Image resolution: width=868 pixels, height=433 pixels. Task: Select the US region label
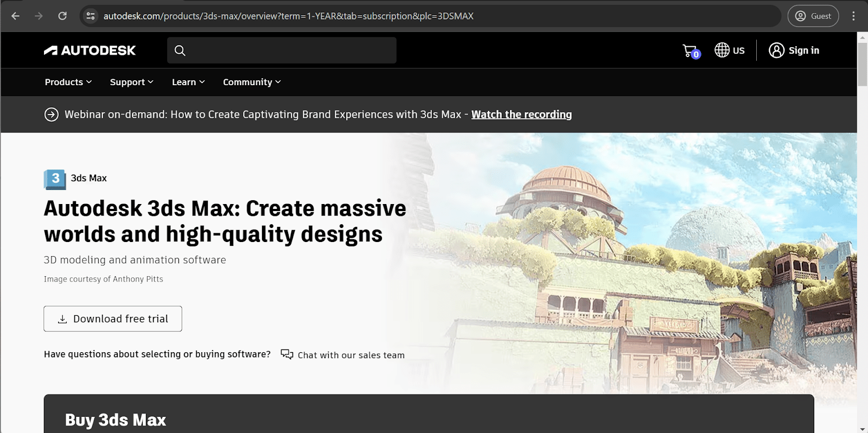point(739,50)
